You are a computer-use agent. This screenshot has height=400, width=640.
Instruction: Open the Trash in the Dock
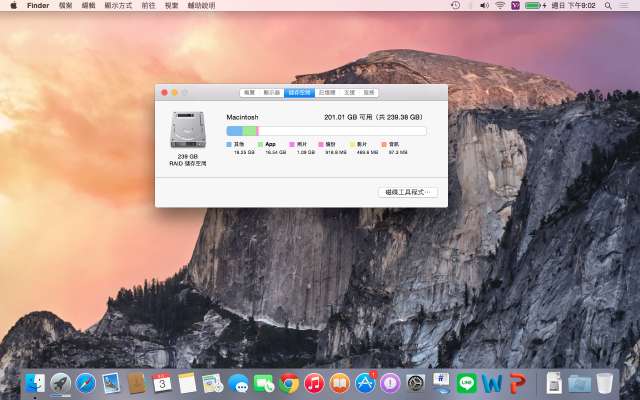604,383
